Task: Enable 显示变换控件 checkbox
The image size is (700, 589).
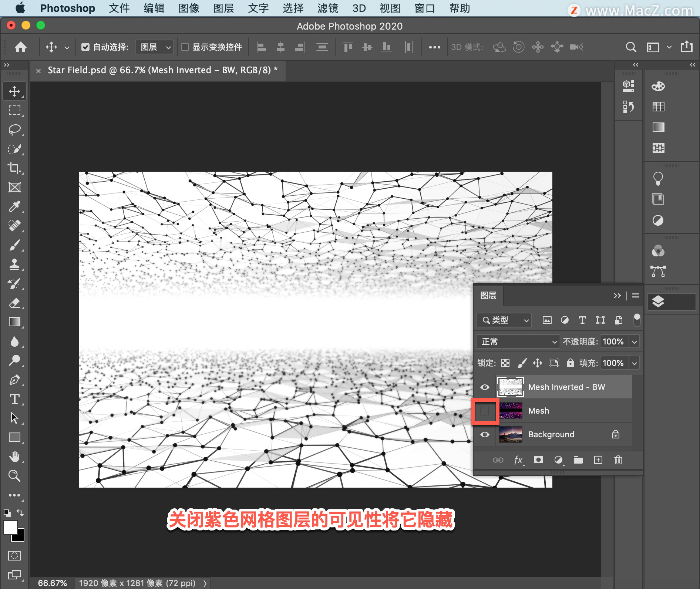Action: (185, 47)
